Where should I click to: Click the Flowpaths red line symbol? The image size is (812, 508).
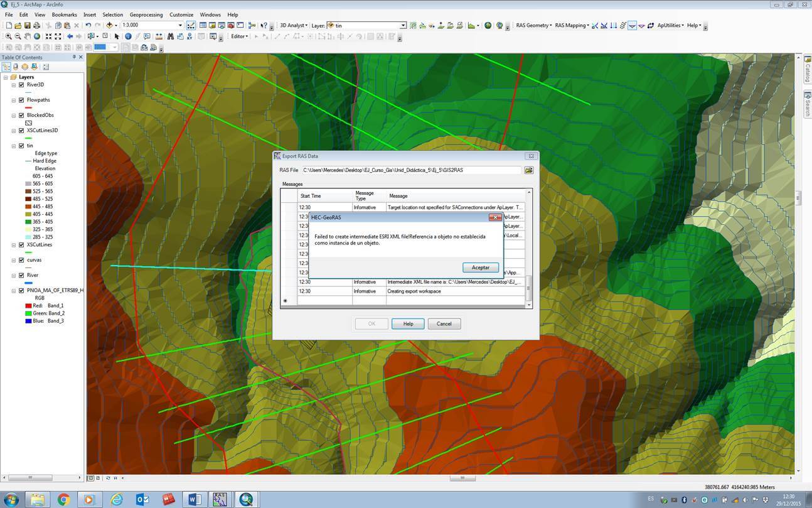[28, 107]
